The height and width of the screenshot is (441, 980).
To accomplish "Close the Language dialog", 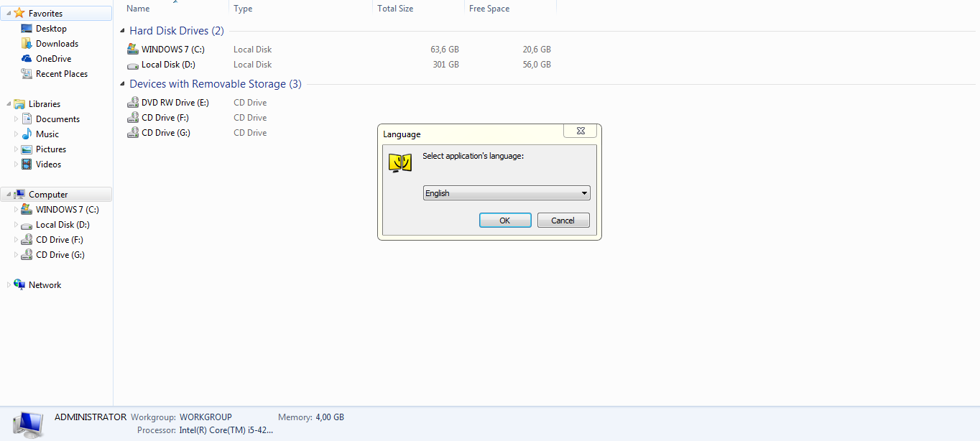I will click(x=581, y=131).
